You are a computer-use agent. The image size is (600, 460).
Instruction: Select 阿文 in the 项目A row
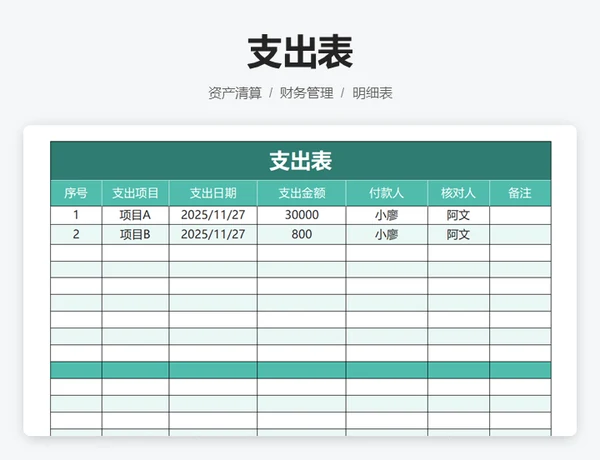[x=458, y=215]
